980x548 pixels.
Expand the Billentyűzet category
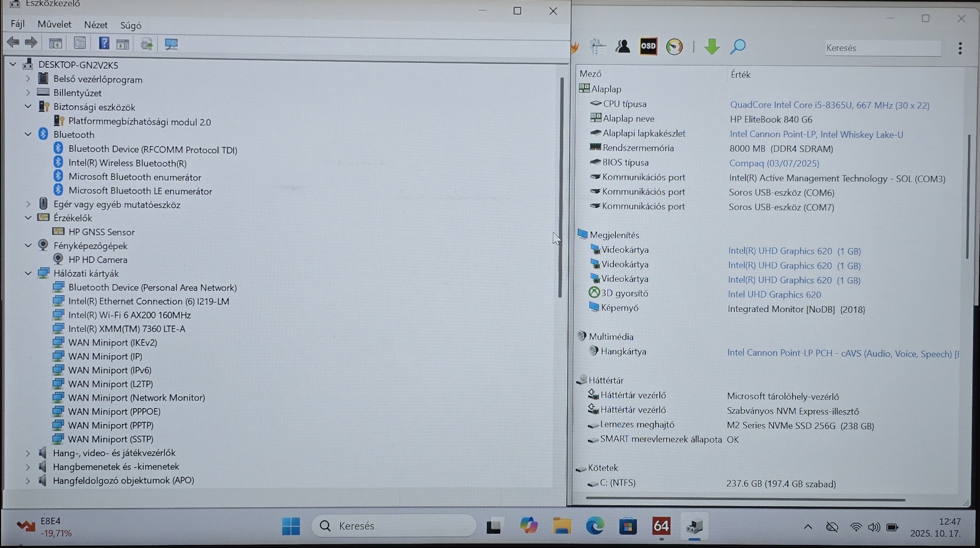(28, 93)
